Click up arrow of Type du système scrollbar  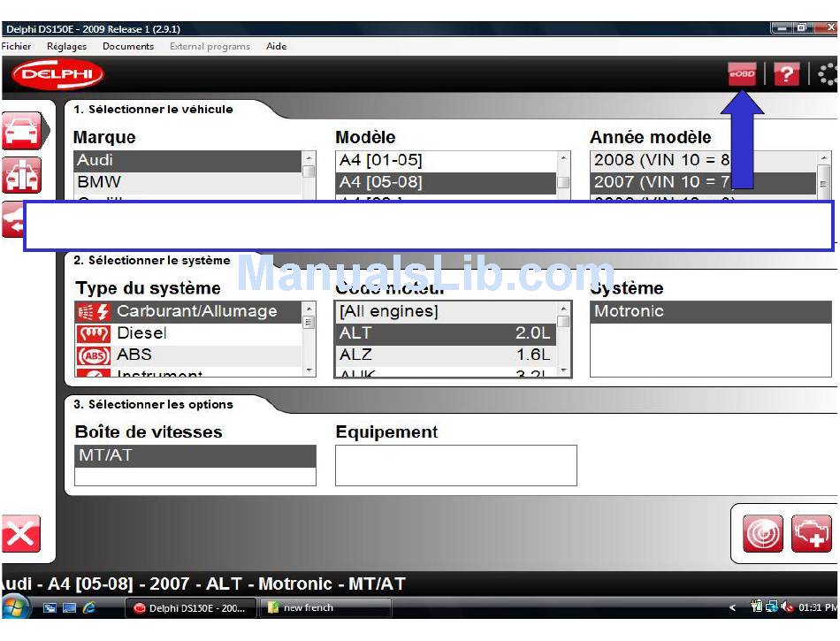309,309
